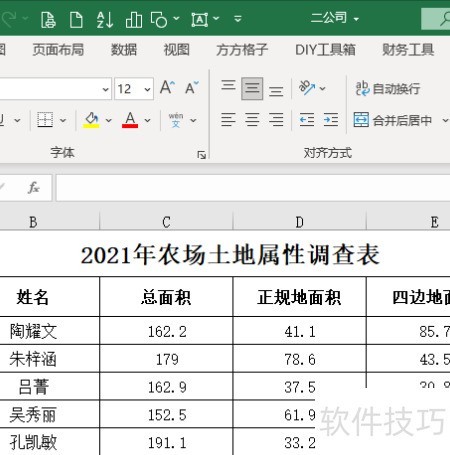Apply the yellow fill color bucket

91,120
